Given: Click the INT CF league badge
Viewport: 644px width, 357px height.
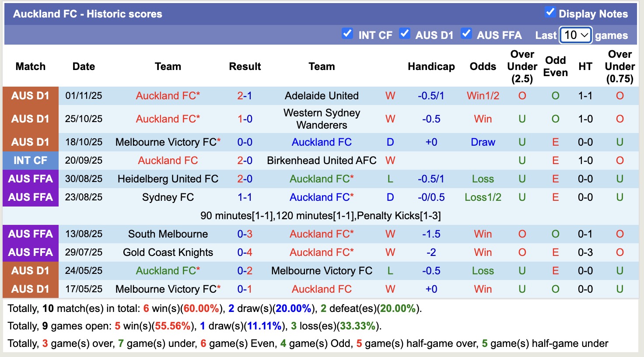Looking at the screenshot, I should [x=30, y=160].
